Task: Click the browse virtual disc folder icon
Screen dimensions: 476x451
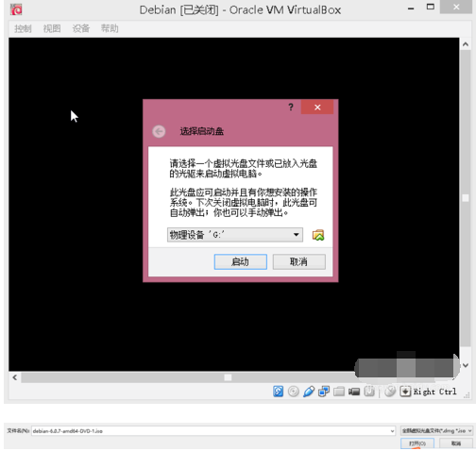Action: point(318,235)
